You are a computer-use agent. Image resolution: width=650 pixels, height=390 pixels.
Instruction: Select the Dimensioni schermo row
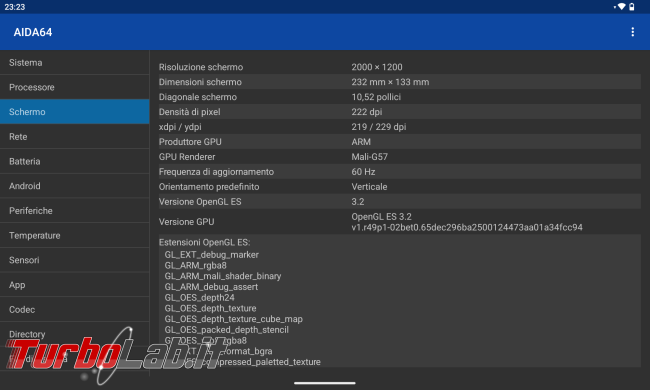coord(400,82)
